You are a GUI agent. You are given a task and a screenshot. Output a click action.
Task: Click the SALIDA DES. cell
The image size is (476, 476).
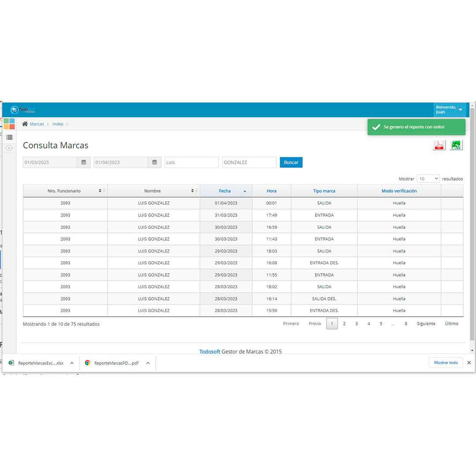[x=324, y=299]
